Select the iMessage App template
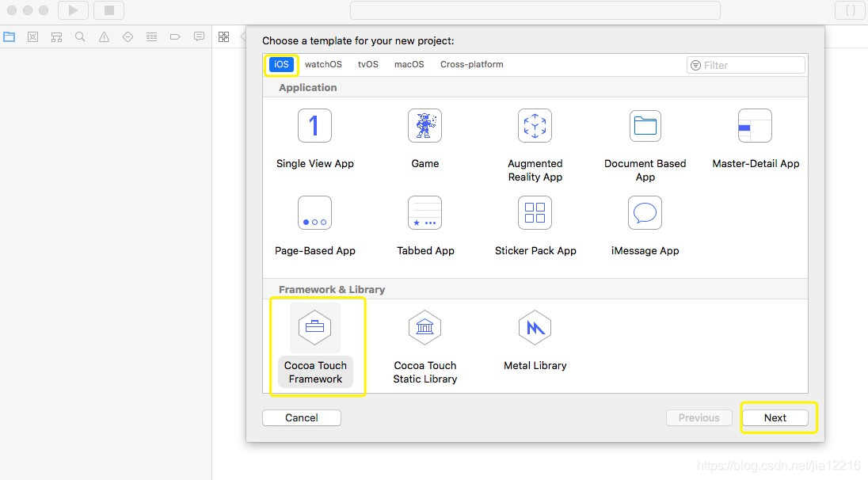This screenshot has width=868, height=480. [x=645, y=226]
